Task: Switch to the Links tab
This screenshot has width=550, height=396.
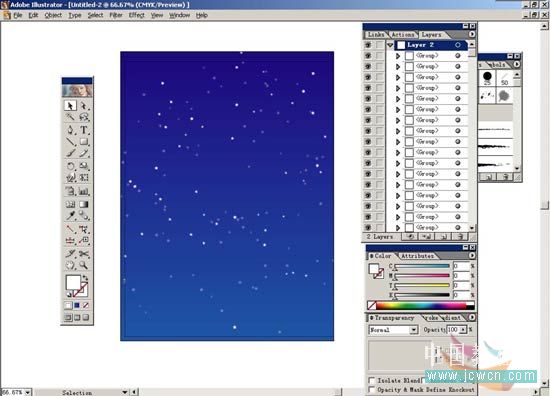Action: (376, 35)
